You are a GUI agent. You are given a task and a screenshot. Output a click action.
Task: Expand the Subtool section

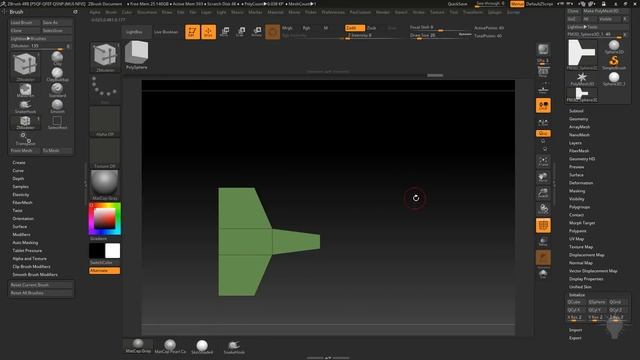[576, 111]
